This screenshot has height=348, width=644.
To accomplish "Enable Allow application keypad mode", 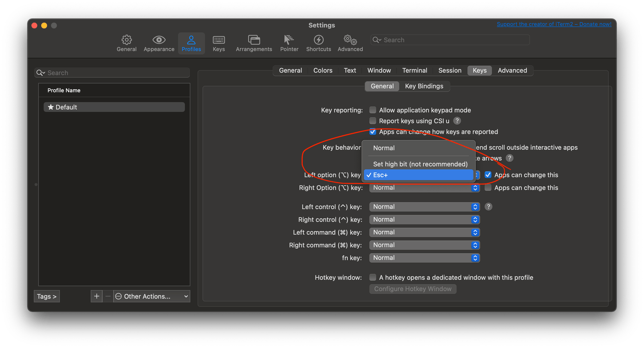I will pyautogui.click(x=372, y=110).
